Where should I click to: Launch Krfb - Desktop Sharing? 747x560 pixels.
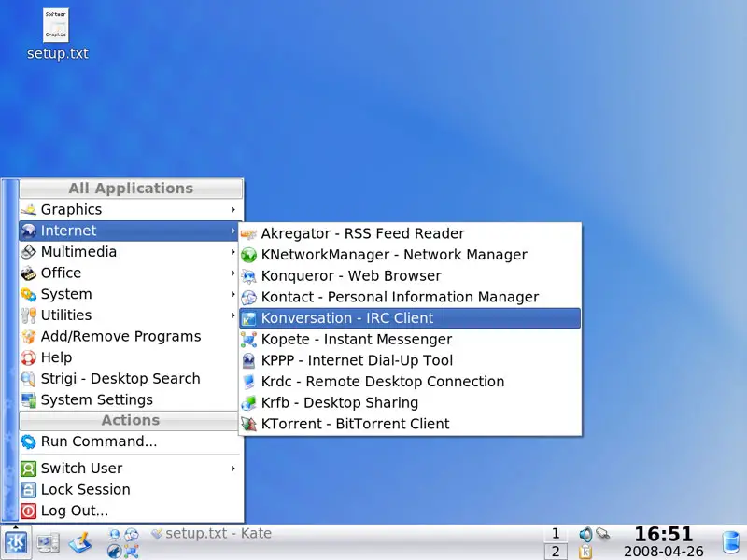pyautogui.click(x=410, y=403)
